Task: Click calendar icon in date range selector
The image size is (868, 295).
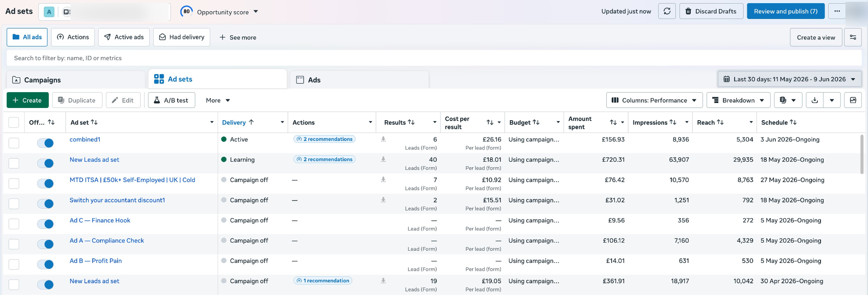Action: (x=726, y=79)
